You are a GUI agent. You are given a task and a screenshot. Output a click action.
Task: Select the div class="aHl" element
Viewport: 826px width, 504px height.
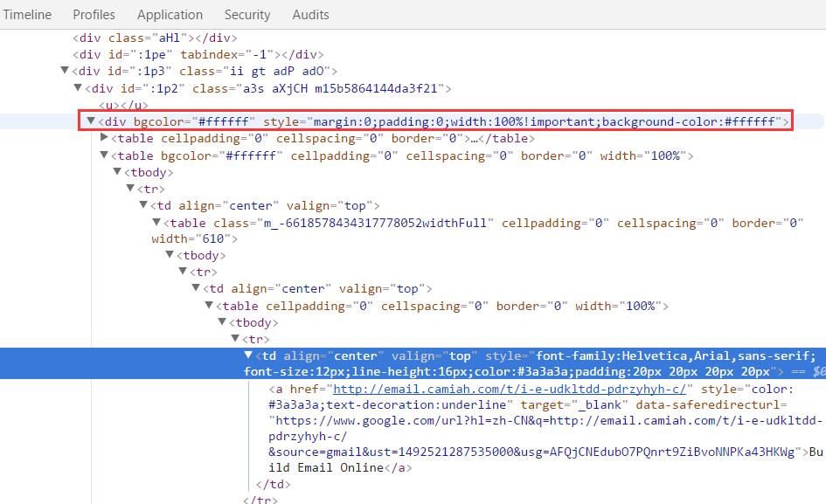(x=155, y=38)
